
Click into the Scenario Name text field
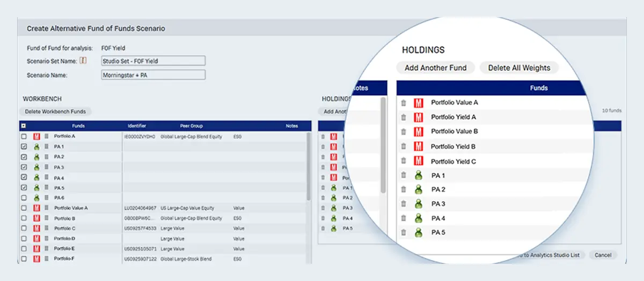coord(153,75)
